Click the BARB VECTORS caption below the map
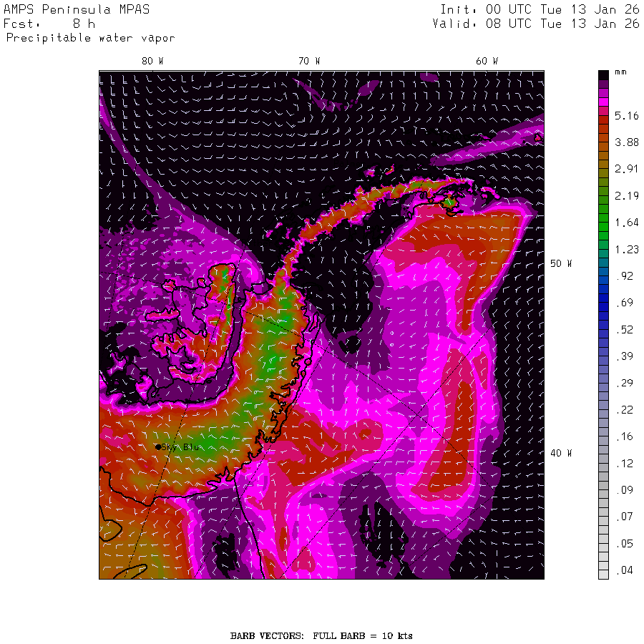644x644 pixels. point(321,635)
